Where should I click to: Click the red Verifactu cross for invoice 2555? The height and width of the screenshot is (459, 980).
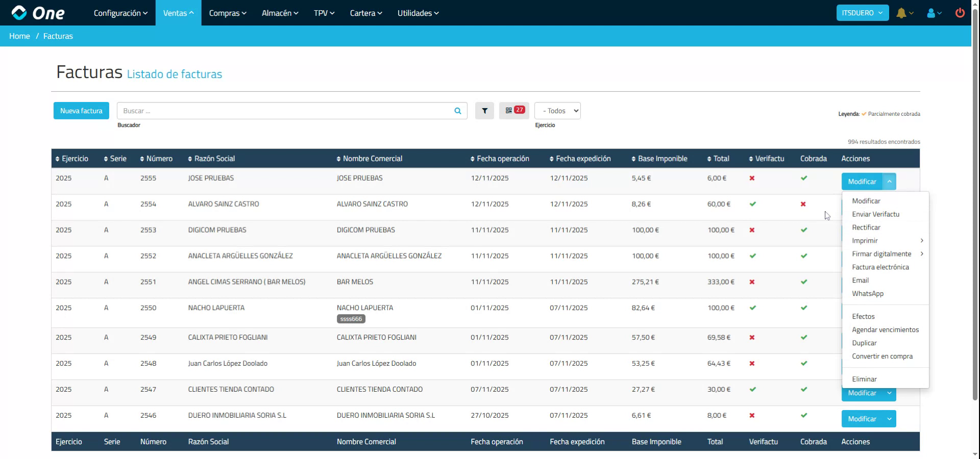click(x=751, y=178)
